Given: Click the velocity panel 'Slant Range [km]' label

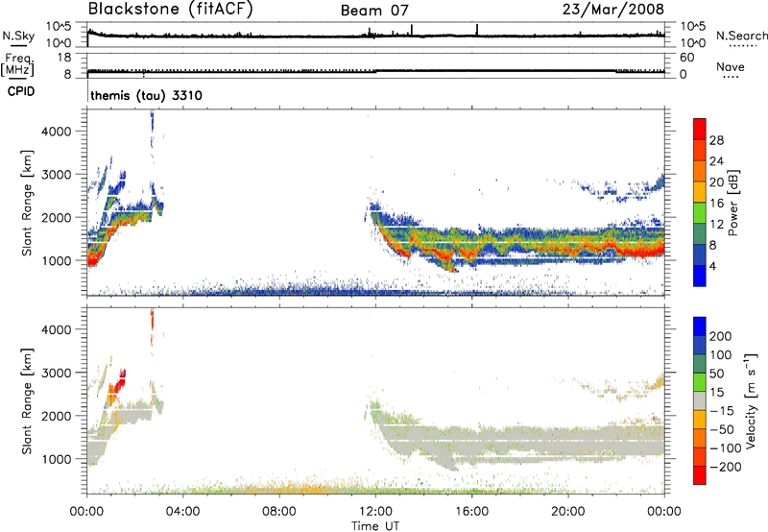Looking at the screenshot, I should (27, 400).
